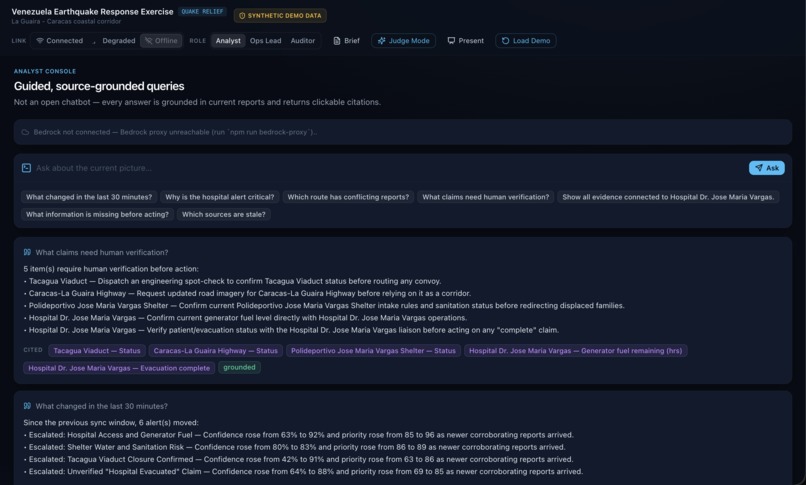The height and width of the screenshot is (485, 806).
Task: Click the wifi-off icon beside Offline
Action: coord(149,41)
